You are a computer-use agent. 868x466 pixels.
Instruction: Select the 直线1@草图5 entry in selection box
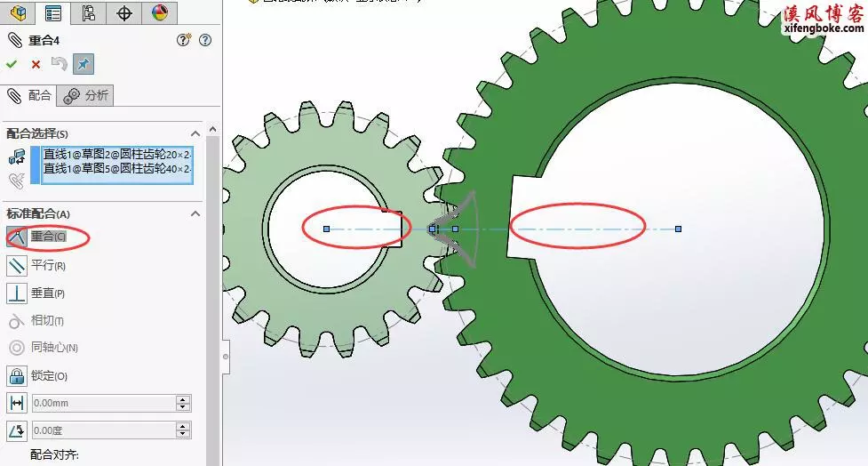point(116,168)
